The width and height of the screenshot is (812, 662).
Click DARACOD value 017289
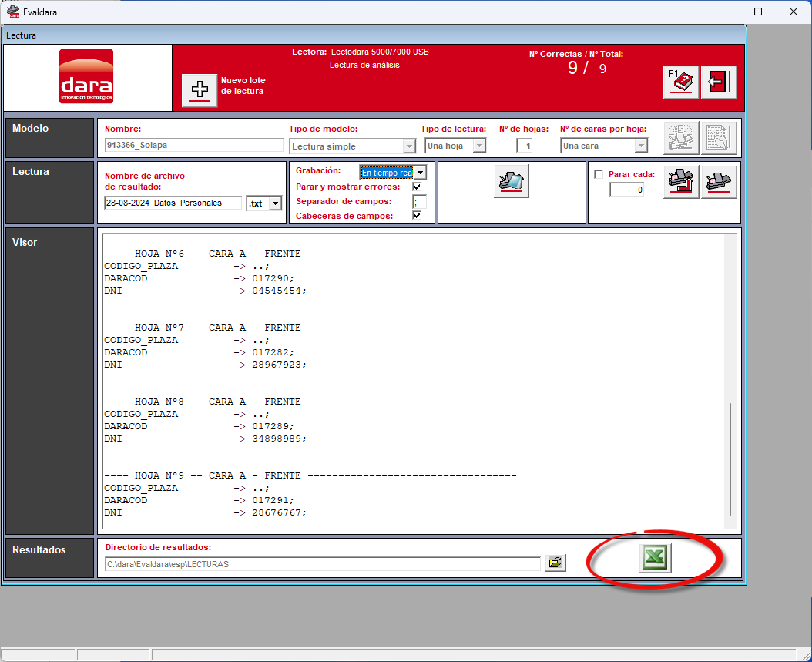[271, 426]
